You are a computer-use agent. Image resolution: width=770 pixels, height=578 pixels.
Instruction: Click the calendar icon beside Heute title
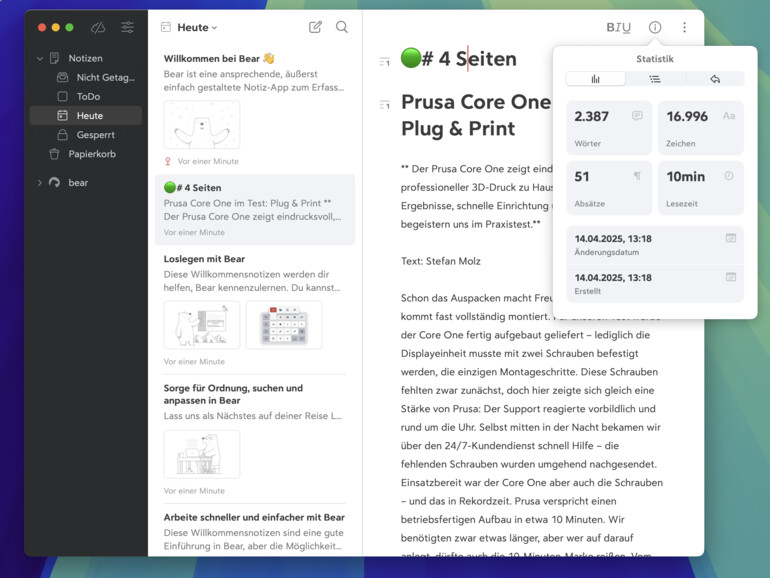coord(166,28)
